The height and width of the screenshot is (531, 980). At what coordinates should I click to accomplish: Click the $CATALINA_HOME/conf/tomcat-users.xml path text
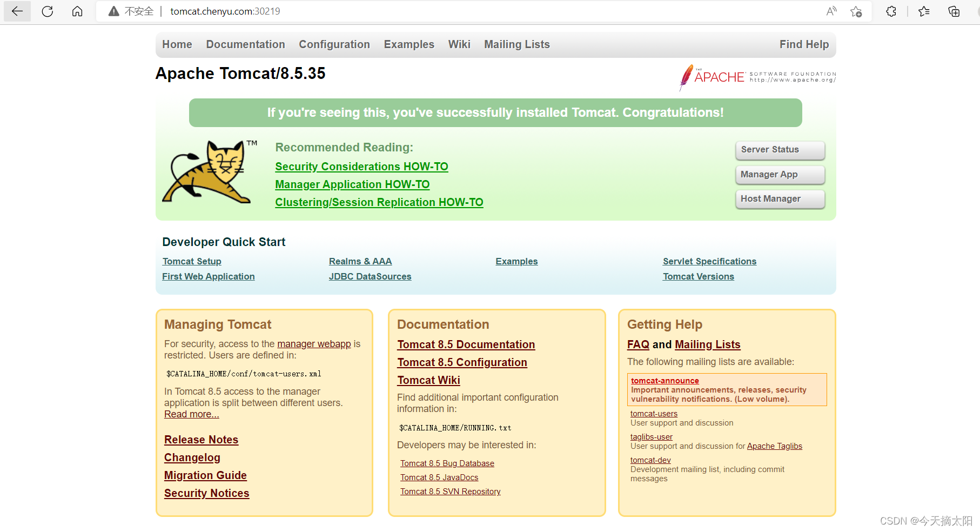coord(244,374)
